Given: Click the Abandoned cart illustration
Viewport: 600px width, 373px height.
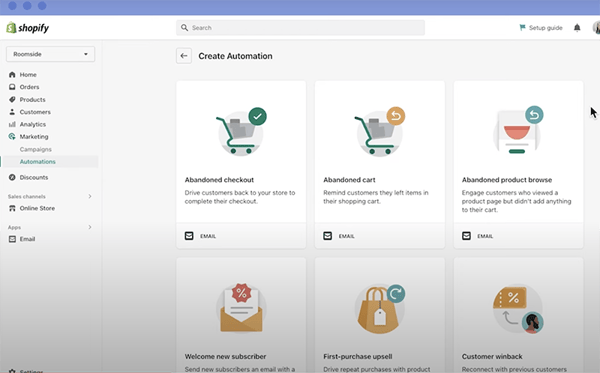Looking at the screenshot, I should pyautogui.click(x=379, y=131).
